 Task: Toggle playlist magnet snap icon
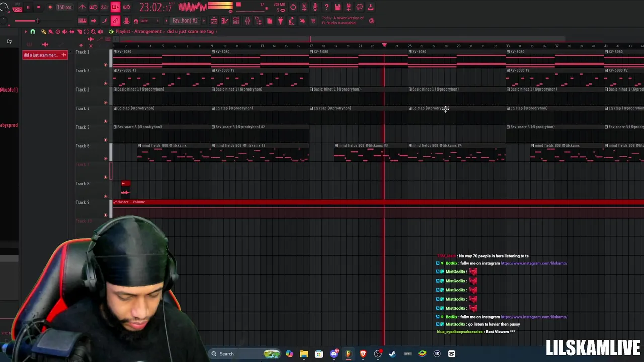click(33, 31)
